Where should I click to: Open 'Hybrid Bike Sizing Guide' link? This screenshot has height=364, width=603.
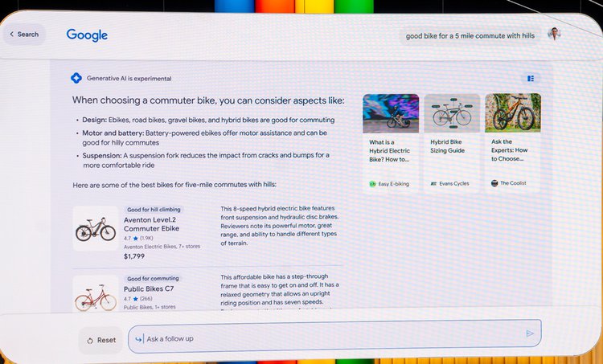[447, 146]
